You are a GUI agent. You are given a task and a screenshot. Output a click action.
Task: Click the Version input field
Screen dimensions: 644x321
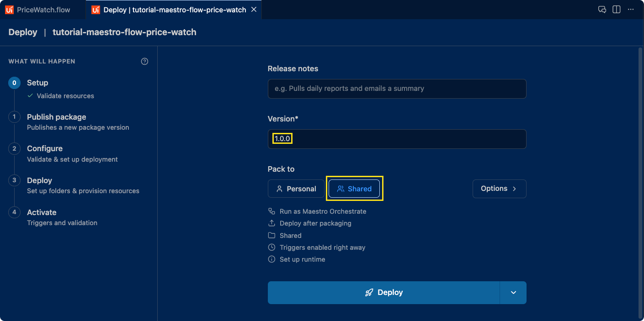[x=397, y=139]
